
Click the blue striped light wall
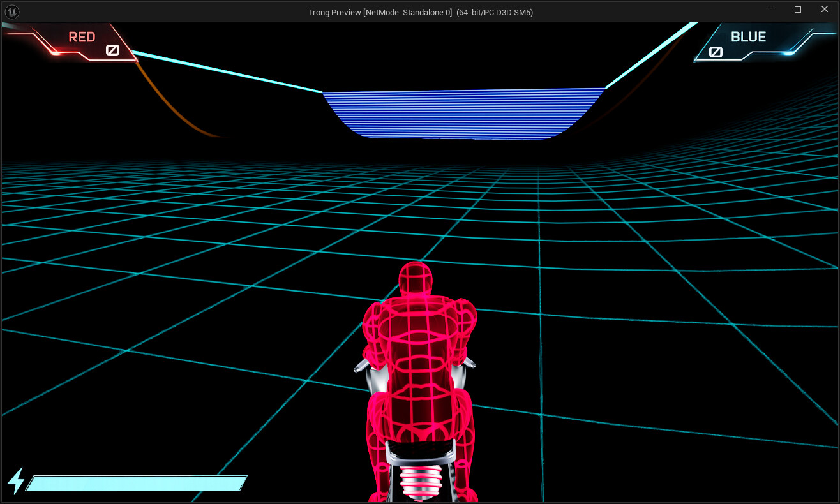point(463,114)
